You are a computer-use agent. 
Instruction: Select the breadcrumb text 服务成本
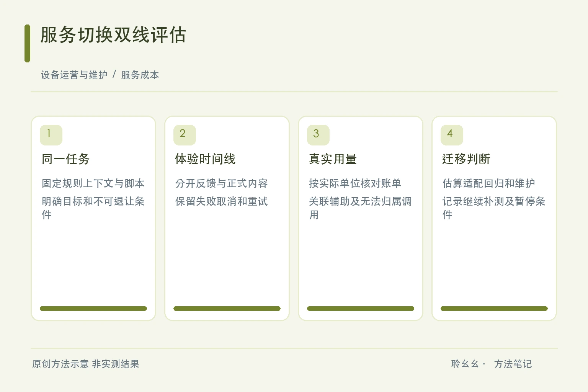140,75
